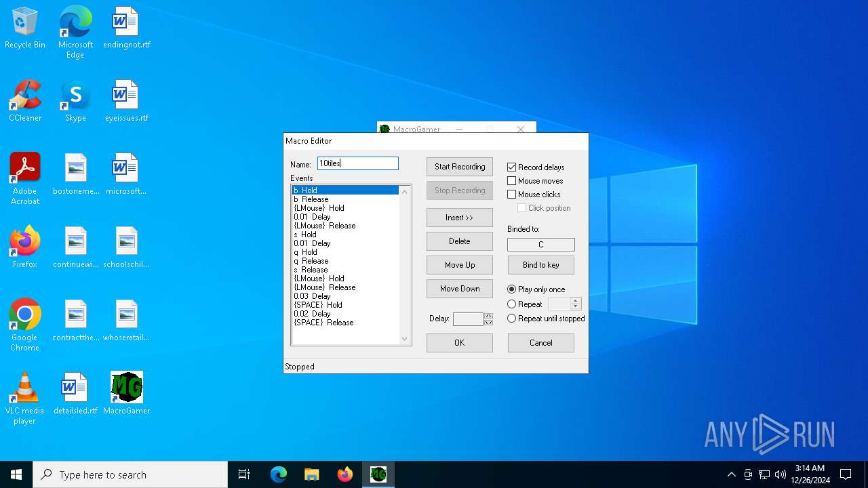Select the 'b Release' event row
This screenshot has height=488, width=868.
coord(346,199)
